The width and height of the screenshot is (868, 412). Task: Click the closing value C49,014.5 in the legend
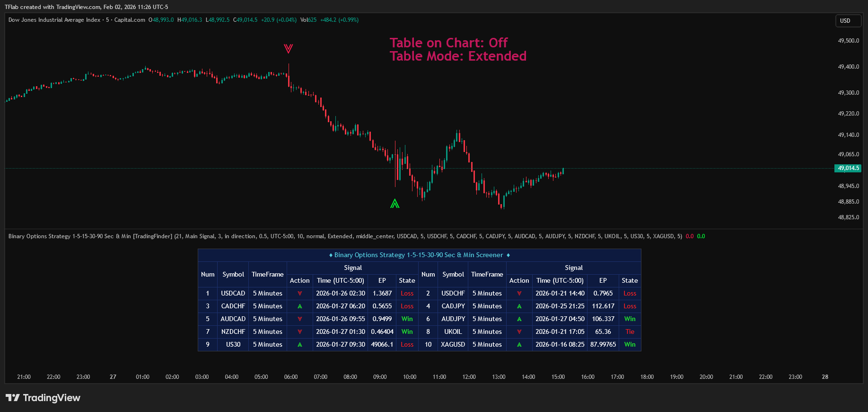point(245,20)
